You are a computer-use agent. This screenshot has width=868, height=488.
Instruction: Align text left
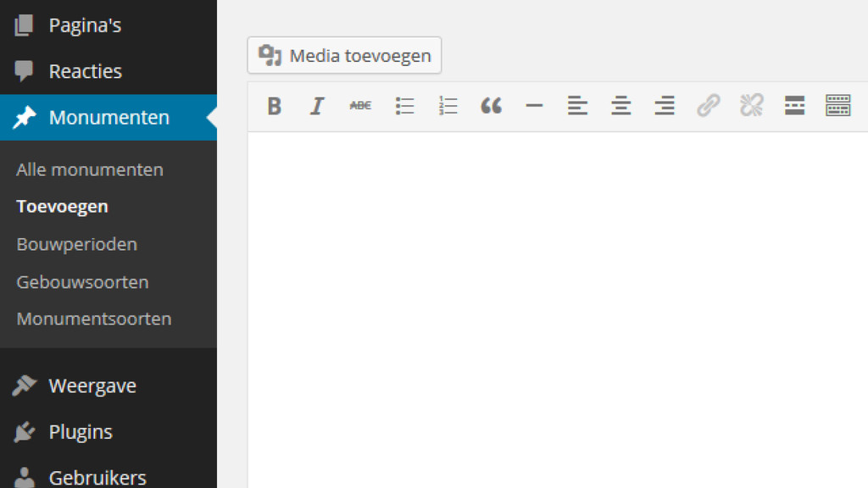577,105
